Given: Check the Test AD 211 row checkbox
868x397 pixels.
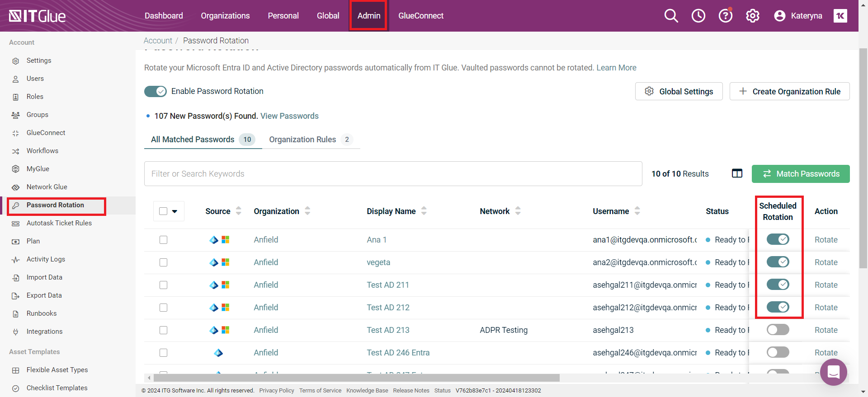Looking at the screenshot, I should 163,285.
